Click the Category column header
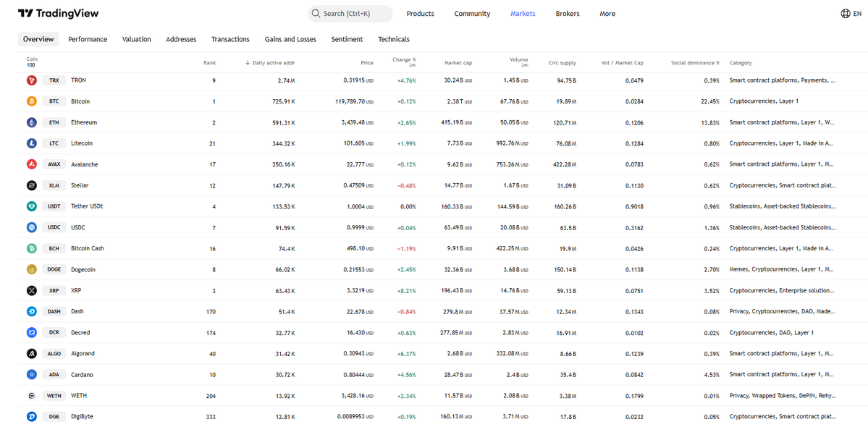The width and height of the screenshot is (868, 427). 741,63
